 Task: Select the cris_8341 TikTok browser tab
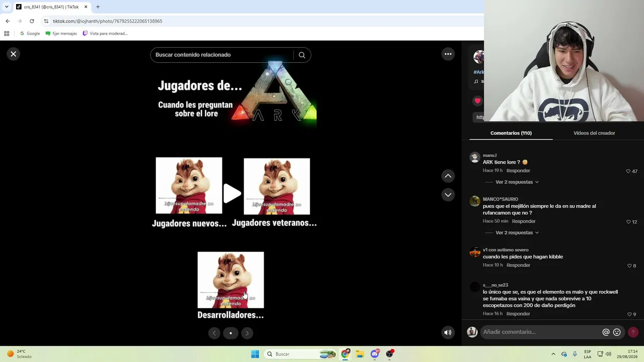51,7
